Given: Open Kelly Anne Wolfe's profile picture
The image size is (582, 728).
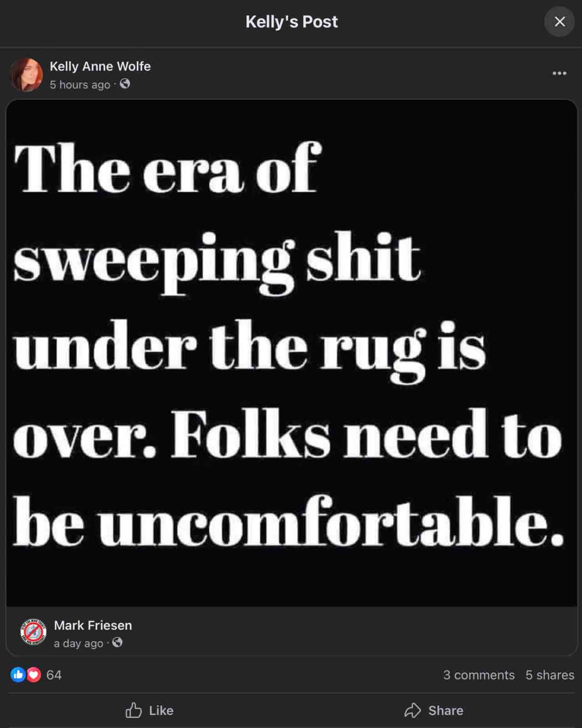Looking at the screenshot, I should point(27,75).
